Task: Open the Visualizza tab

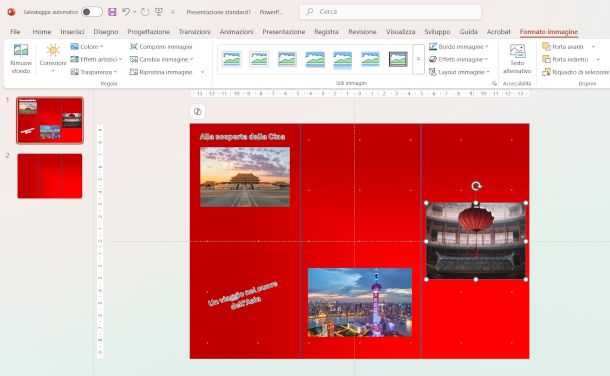Action: pos(400,31)
